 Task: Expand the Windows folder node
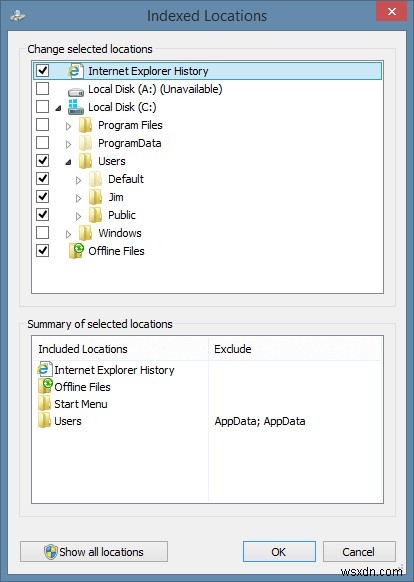pyautogui.click(x=68, y=234)
